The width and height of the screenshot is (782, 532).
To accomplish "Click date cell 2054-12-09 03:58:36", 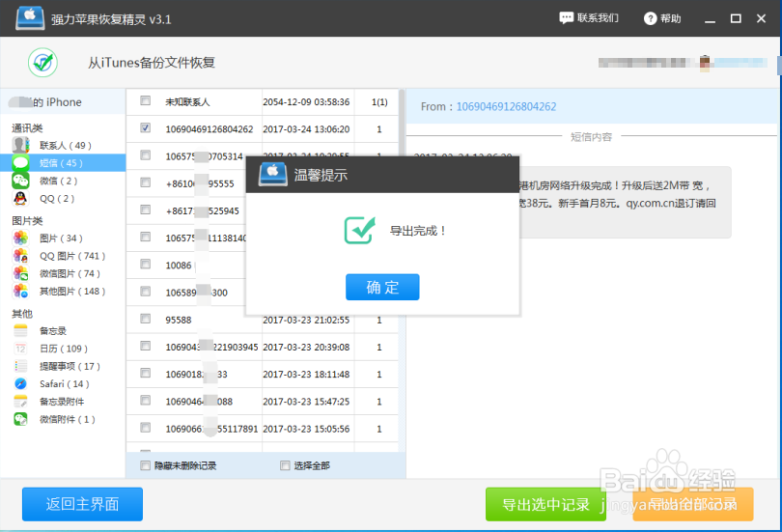I will tap(306, 101).
